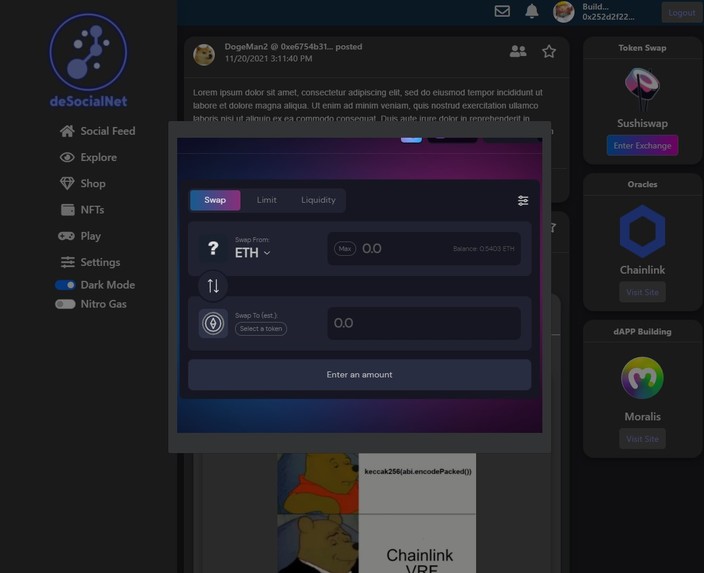Click the 'Token Swap' panel heading
This screenshot has height=573, width=704.
[642, 48]
